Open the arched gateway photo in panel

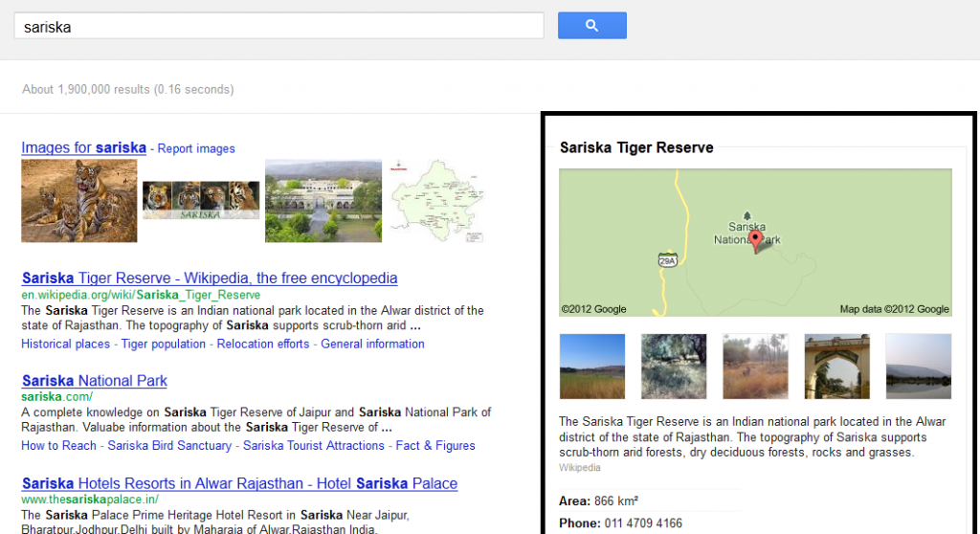point(836,367)
